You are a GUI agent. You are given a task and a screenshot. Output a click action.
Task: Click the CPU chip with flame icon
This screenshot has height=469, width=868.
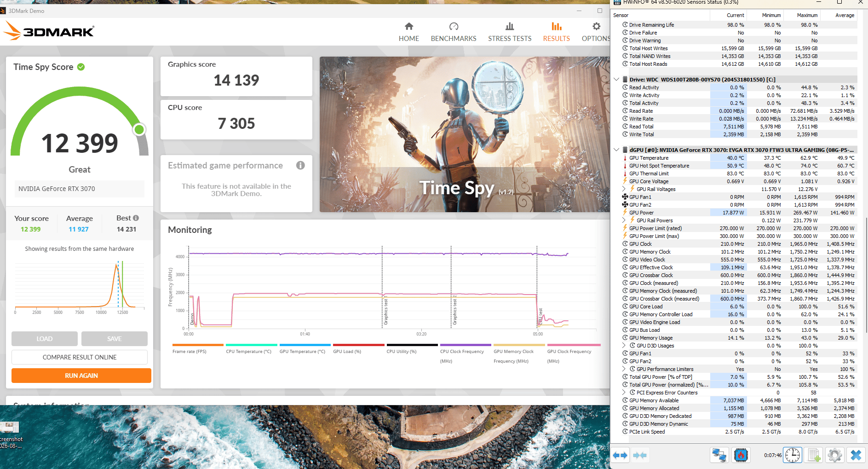tap(741, 455)
